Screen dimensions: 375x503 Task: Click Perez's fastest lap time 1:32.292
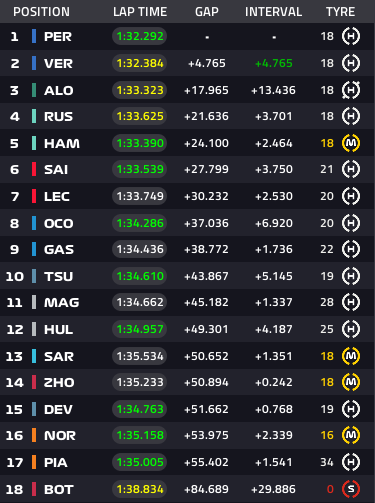pyautogui.click(x=140, y=36)
